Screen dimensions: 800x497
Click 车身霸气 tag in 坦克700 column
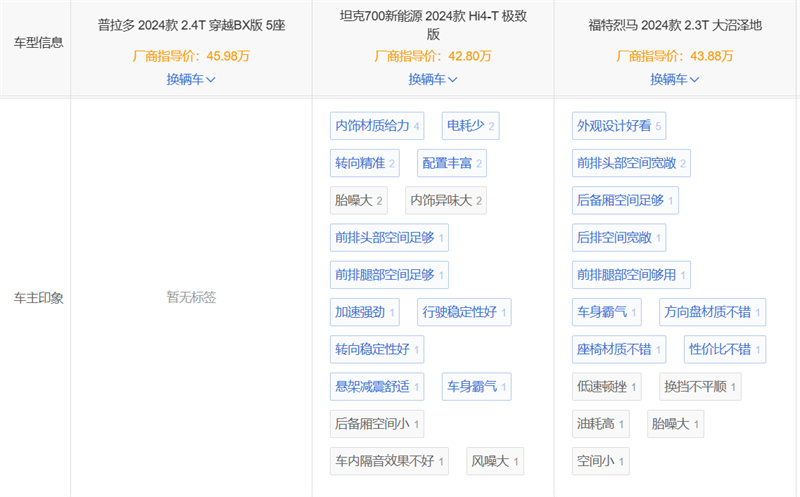(x=477, y=386)
